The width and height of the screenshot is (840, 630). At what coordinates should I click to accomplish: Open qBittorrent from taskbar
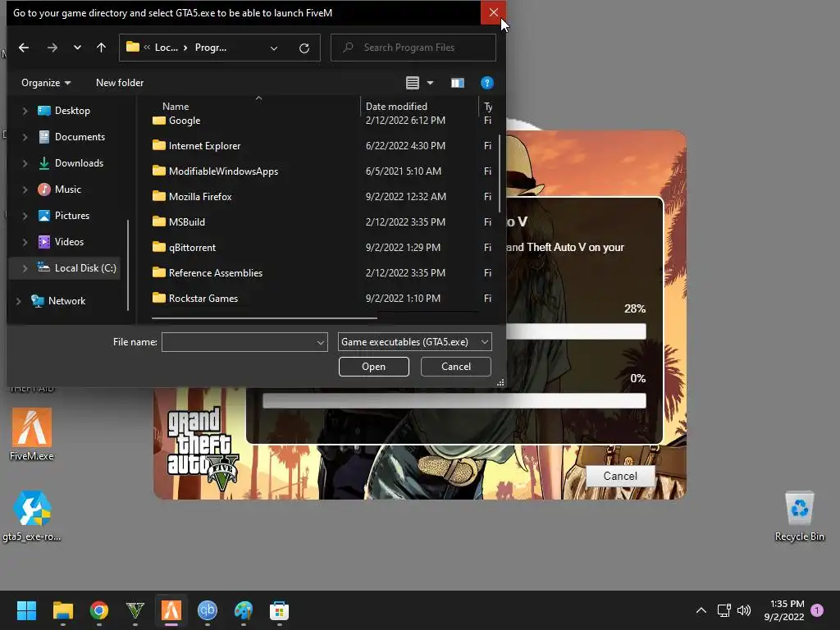208,610
